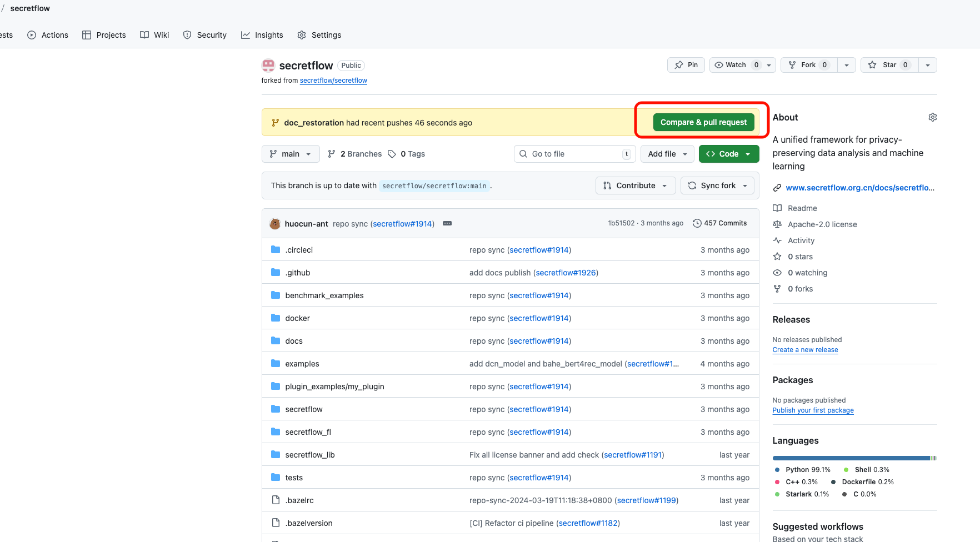Open the secretflow_lib folder

click(x=310, y=455)
